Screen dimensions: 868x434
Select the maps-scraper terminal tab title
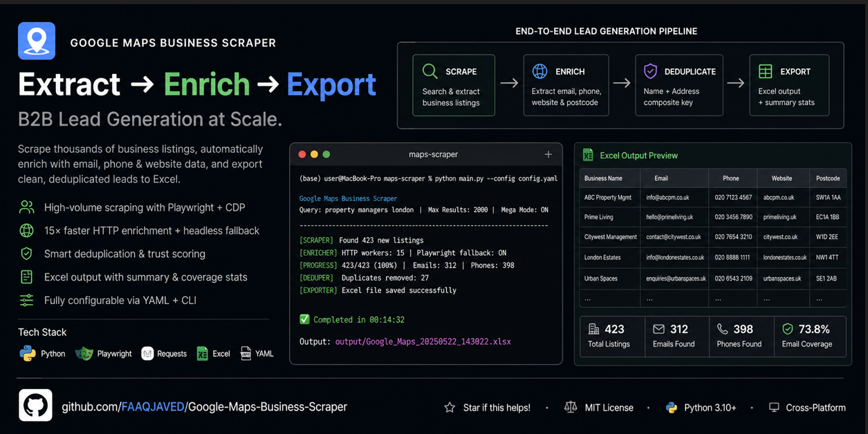433,154
